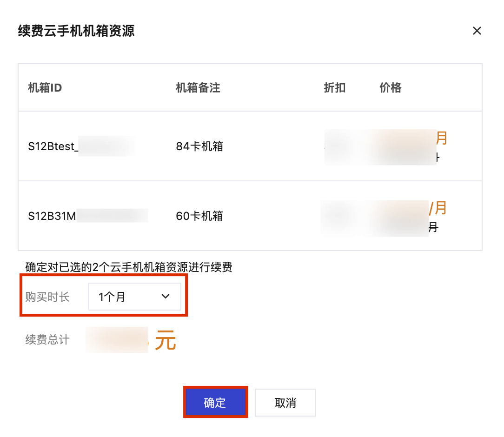Confirm renewal with the 确定 button

(215, 402)
